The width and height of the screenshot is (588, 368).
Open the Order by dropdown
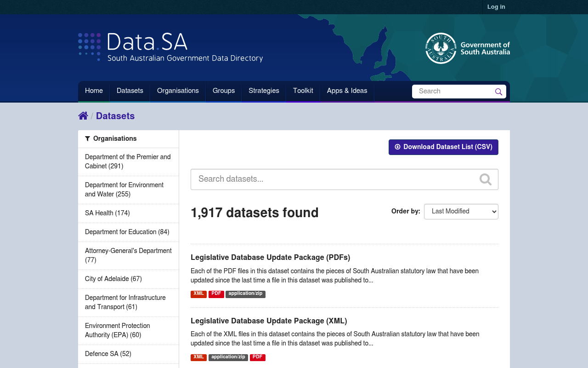click(461, 212)
